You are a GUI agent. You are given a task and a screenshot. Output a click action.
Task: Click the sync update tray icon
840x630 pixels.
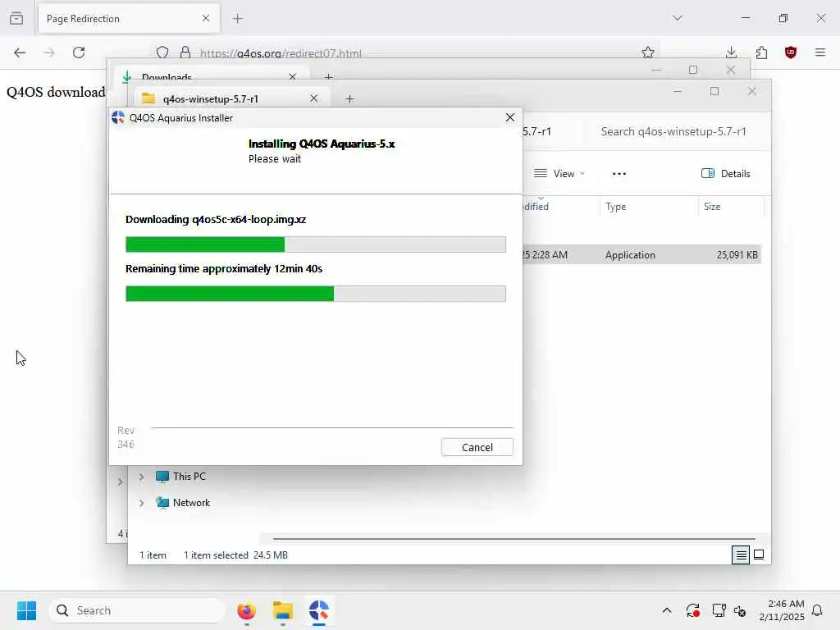pos(692,610)
